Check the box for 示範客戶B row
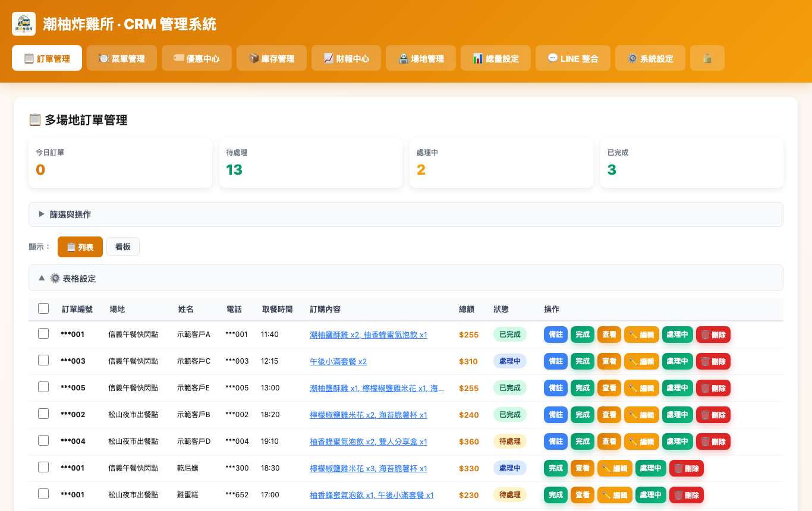Viewport: 812px width, 511px height. point(43,414)
